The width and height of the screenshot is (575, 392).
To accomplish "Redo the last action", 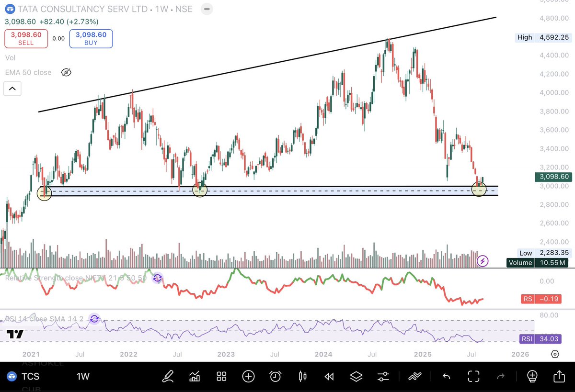I will coord(501,376).
